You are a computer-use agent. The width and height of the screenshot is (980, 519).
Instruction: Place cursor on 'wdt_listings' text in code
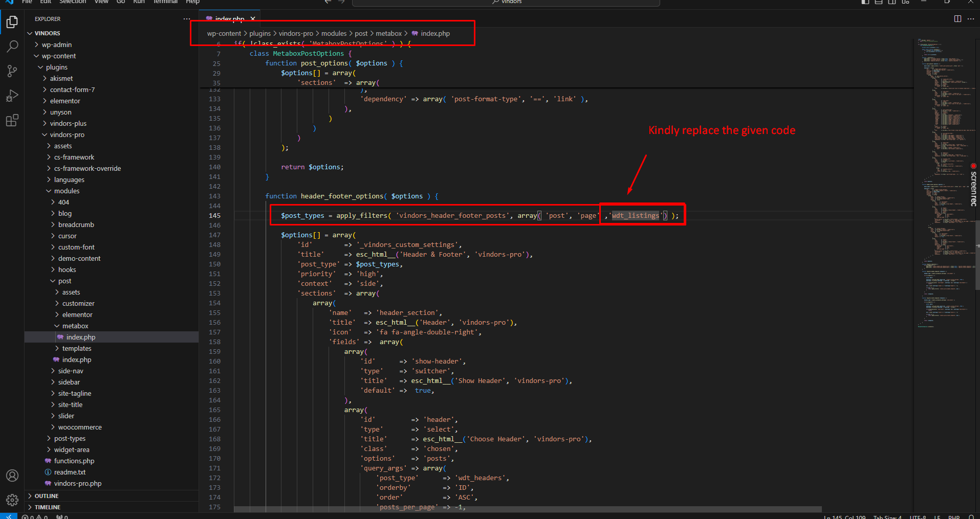tap(636, 216)
